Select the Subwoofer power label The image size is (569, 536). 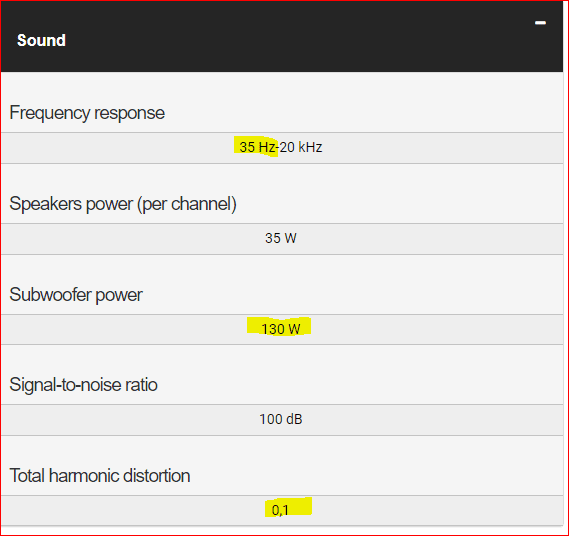click(76, 295)
